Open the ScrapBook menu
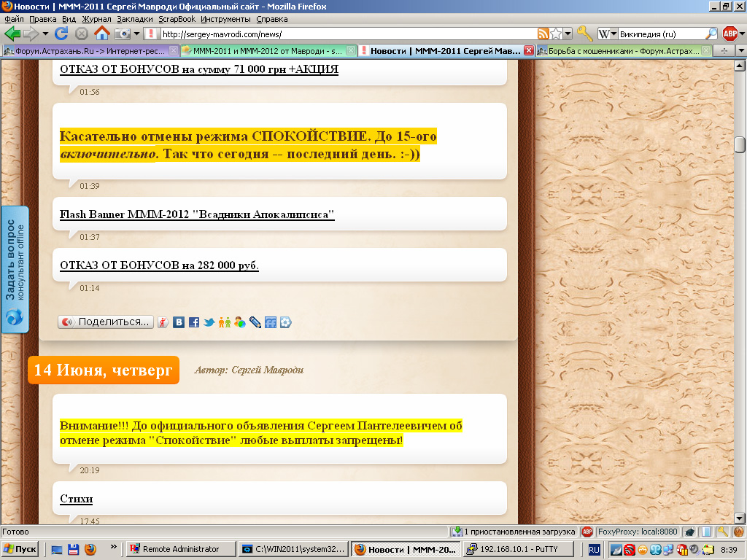Image resolution: width=747 pixels, height=560 pixels. point(177,19)
